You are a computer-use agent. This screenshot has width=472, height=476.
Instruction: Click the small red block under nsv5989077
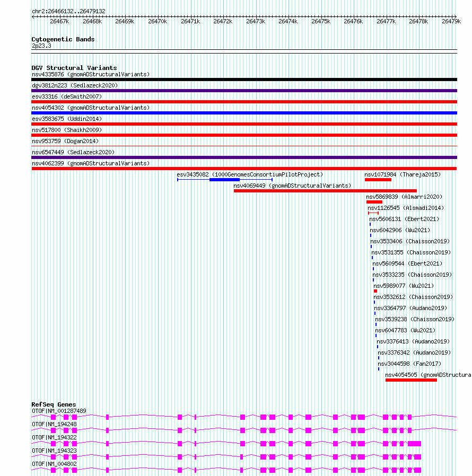click(x=375, y=291)
